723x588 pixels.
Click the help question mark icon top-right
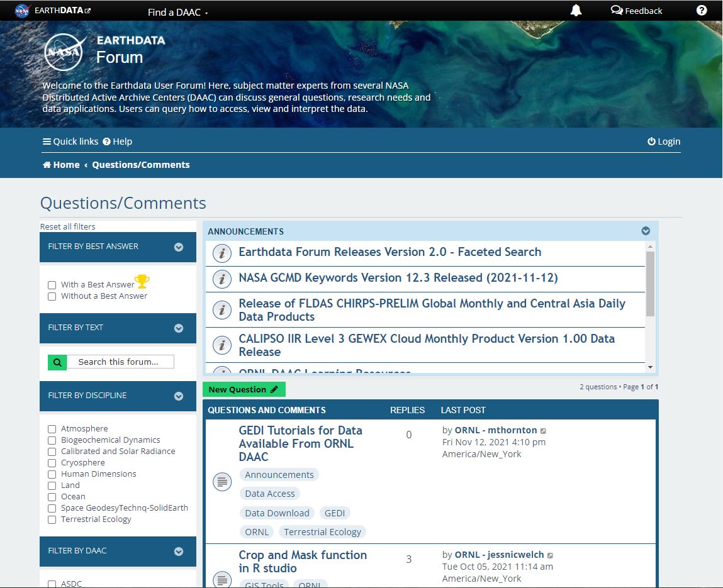tap(702, 11)
